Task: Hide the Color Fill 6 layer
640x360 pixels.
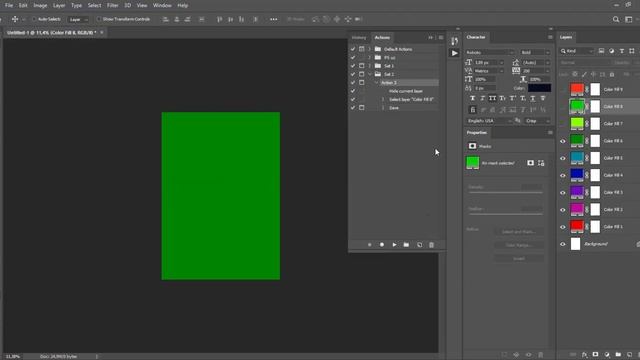Action: pos(563,141)
